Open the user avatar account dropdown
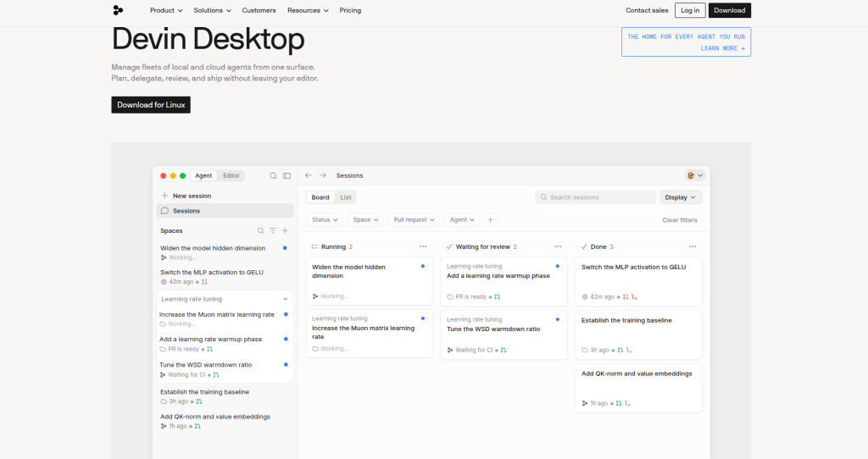This screenshot has width=868, height=459. coord(695,175)
